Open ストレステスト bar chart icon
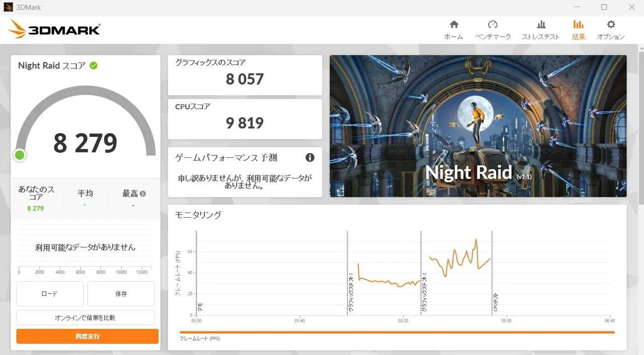This screenshot has width=644, height=355. [541, 25]
